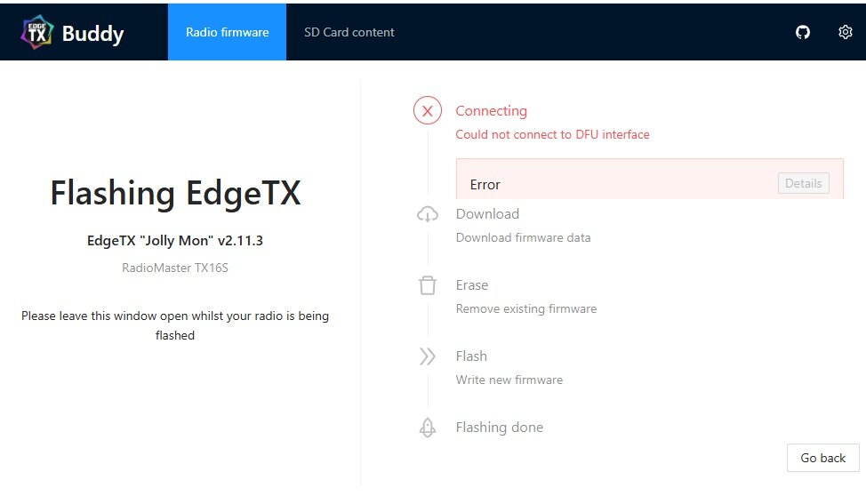Click the Connecting step title
Image resolution: width=866 pixels, height=504 pixels.
pyautogui.click(x=491, y=111)
